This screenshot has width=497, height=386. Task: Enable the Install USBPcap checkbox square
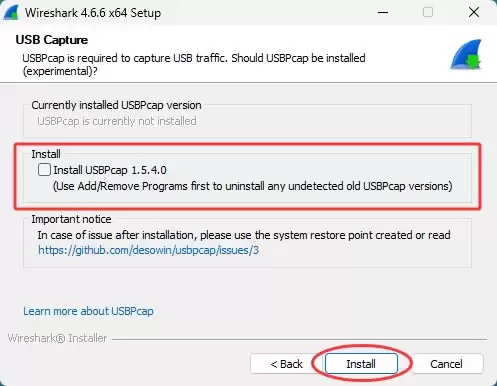pos(44,170)
